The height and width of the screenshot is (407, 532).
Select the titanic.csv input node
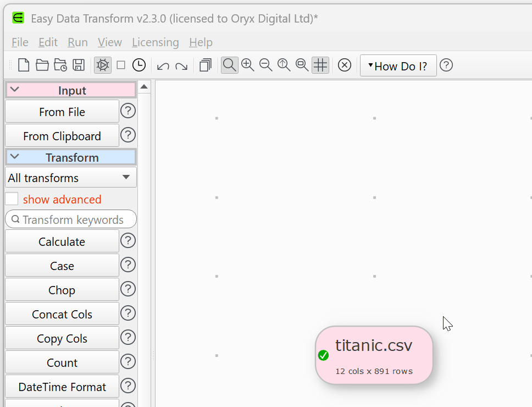click(x=374, y=355)
